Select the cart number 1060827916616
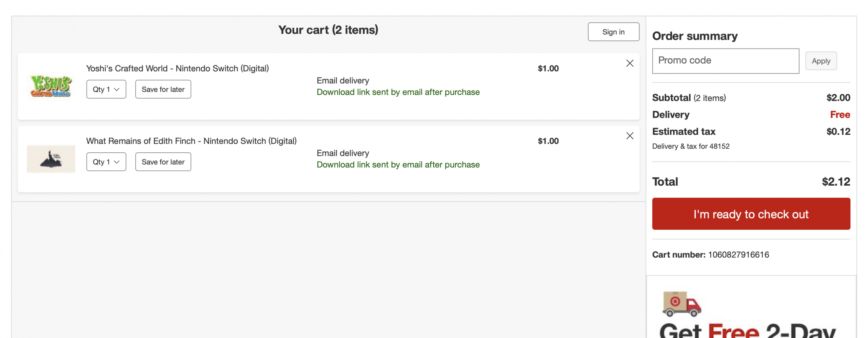 point(738,255)
